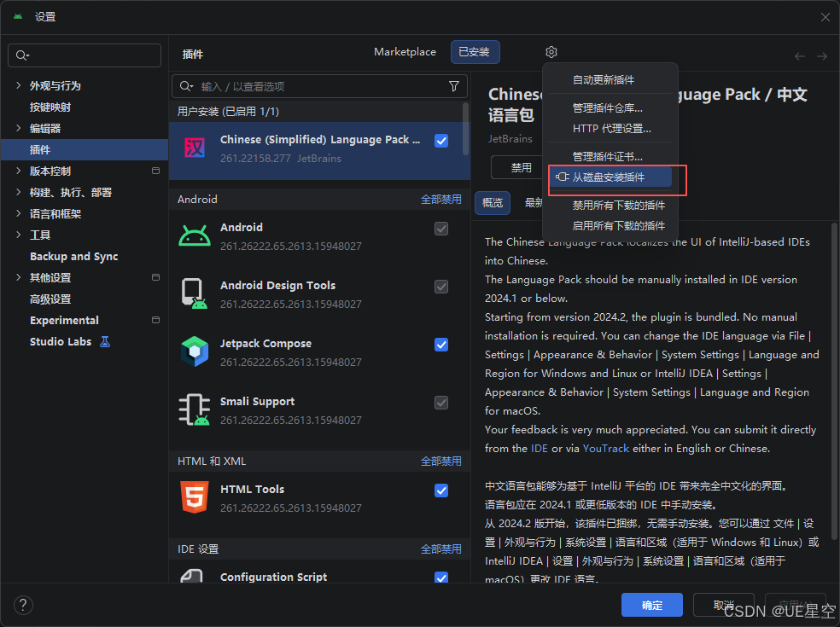Screen dimensions: 840x627
Task: Select the 已安装 tab
Action: 475,52
